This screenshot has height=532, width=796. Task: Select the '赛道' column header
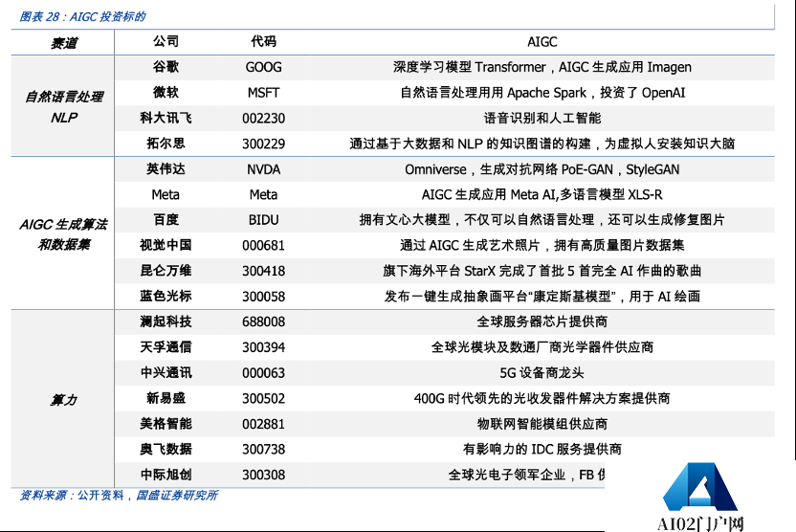click(64, 43)
